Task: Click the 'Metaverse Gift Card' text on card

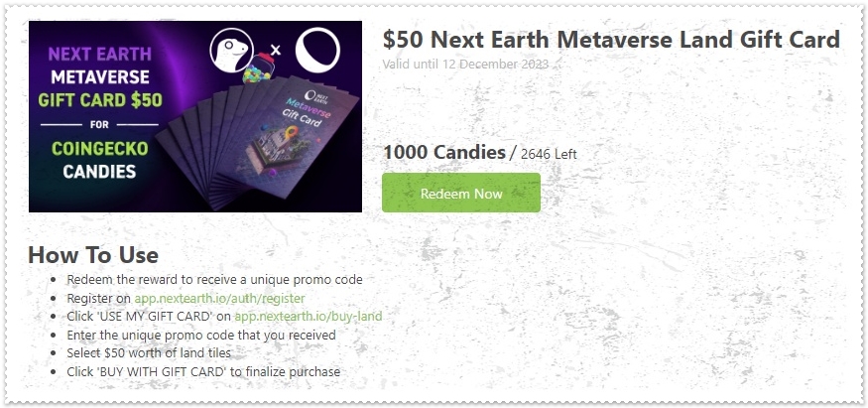Action: click(308, 112)
